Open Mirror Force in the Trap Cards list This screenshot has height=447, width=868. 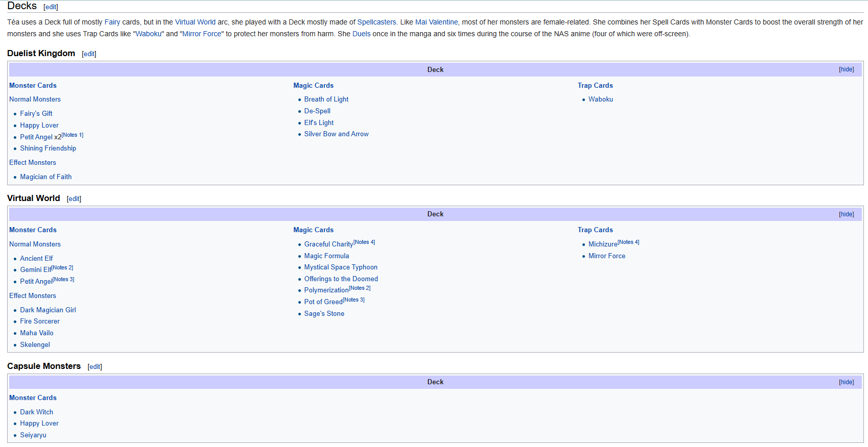607,256
